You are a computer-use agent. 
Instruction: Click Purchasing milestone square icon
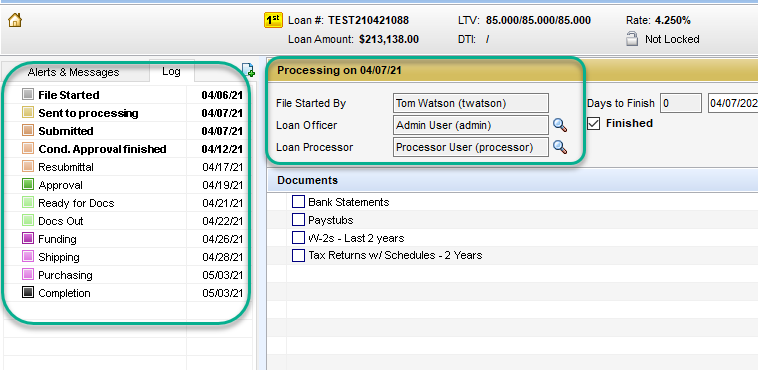[x=28, y=275]
